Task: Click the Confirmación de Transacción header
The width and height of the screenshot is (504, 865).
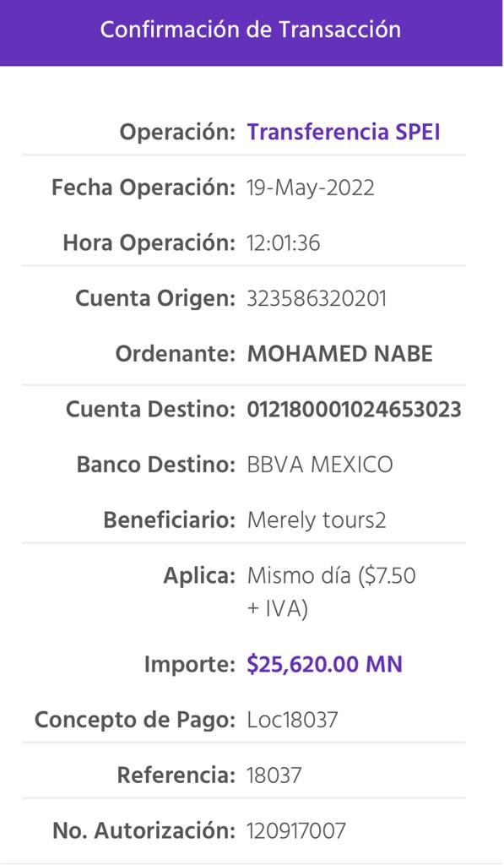Action: coord(251,30)
